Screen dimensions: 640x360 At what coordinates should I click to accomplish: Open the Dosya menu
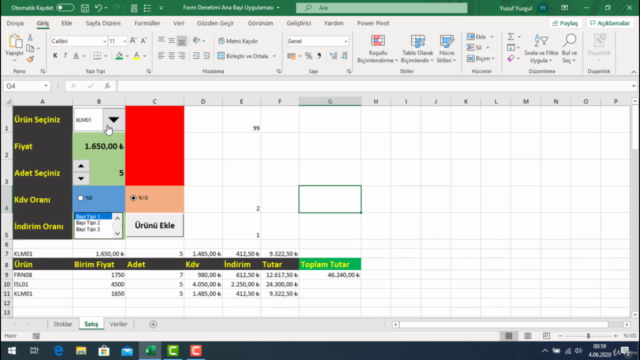tap(15, 23)
